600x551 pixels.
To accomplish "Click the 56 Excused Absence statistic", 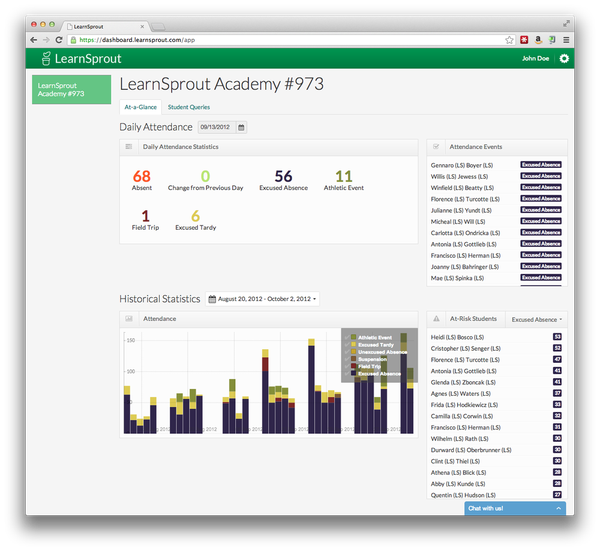I will click(283, 181).
